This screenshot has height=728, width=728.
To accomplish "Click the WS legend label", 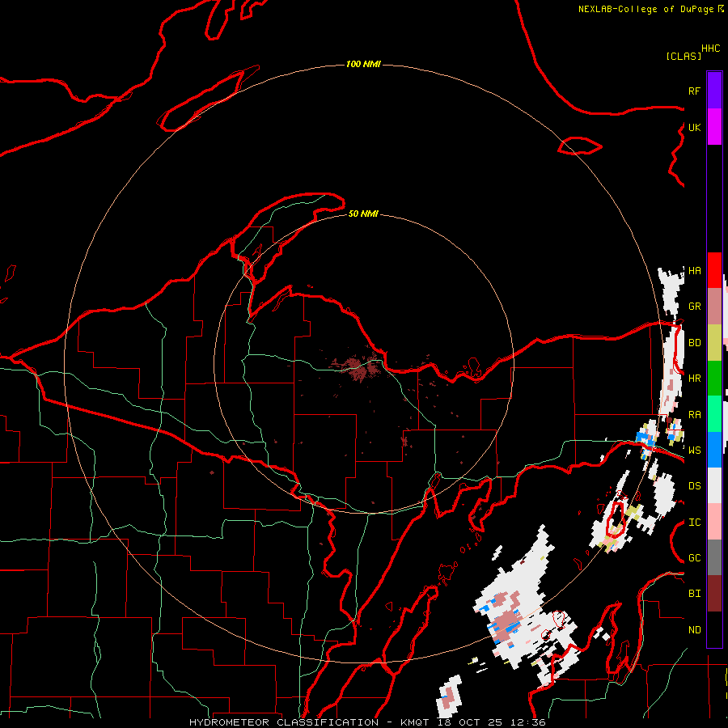I will [694, 451].
